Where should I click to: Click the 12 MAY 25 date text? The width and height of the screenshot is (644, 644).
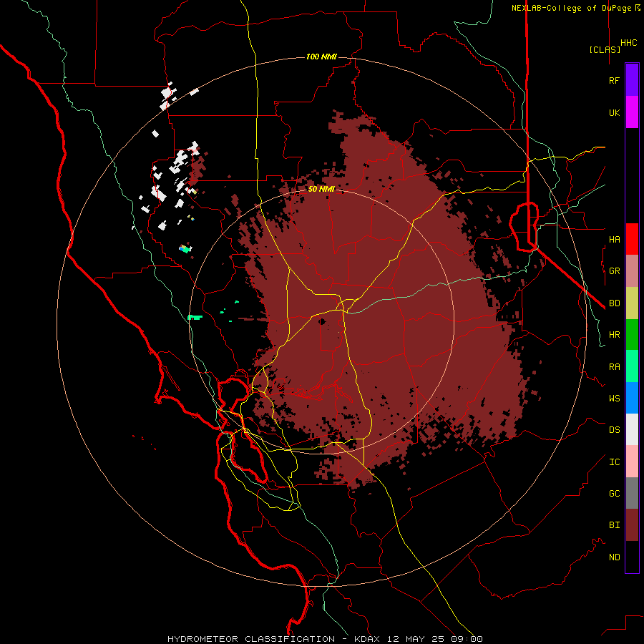click(x=417, y=639)
